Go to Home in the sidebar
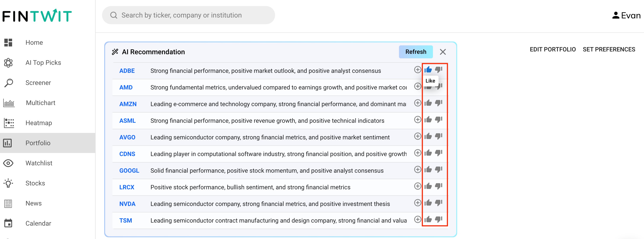The height and width of the screenshot is (239, 644). point(48,42)
